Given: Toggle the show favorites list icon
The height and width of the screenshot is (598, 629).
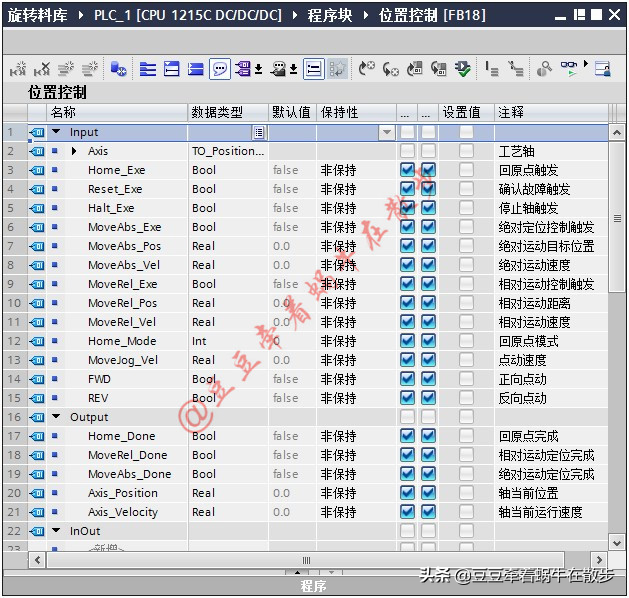Looking at the screenshot, I should click(313, 69).
